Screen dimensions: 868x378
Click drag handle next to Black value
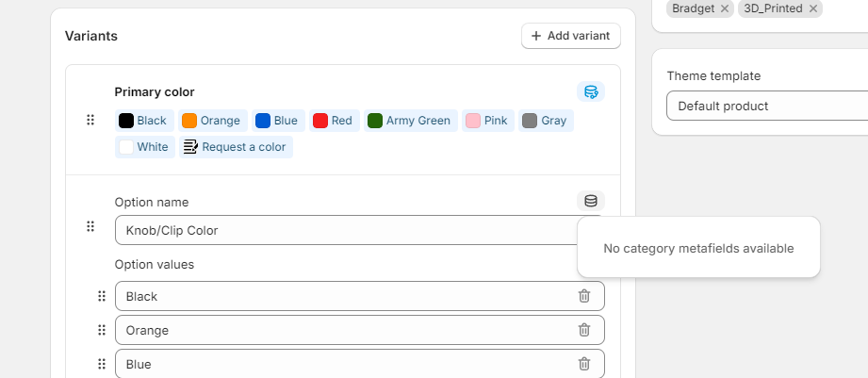tap(102, 296)
